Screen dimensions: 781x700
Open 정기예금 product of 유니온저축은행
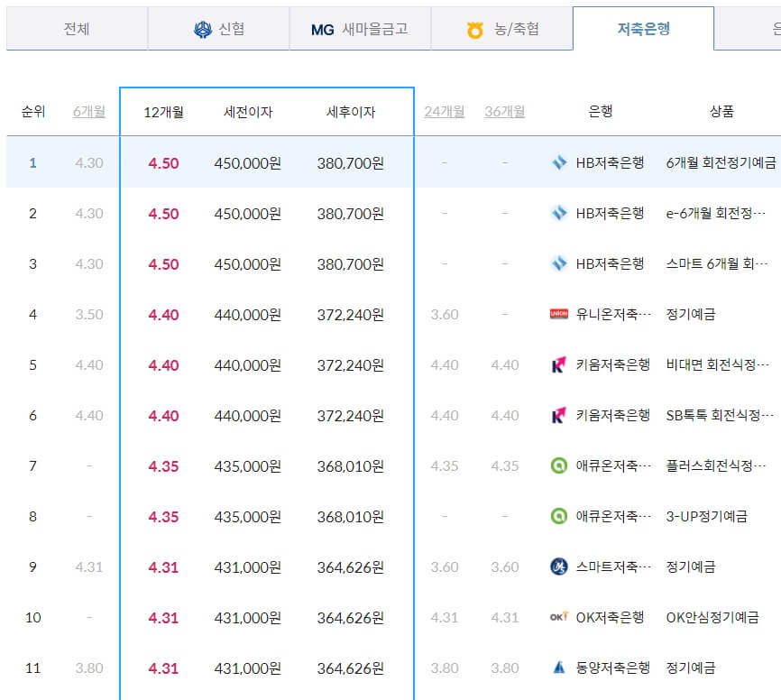pos(691,314)
